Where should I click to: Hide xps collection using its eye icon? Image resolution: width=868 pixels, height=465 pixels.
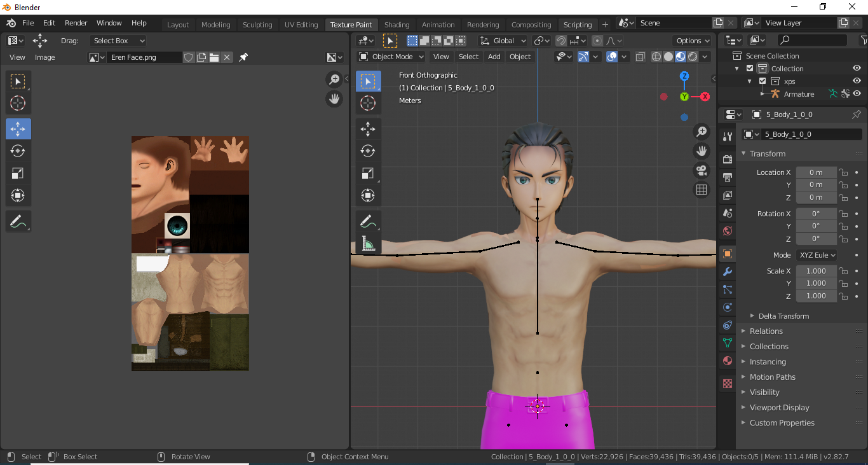[x=857, y=81]
